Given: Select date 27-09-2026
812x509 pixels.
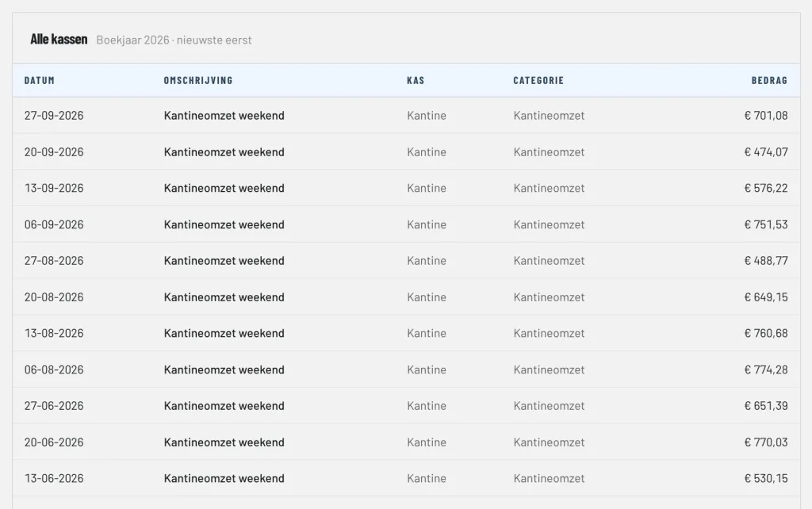Looking at the screenshot, I should pyautogui.click(x=54, y=116).
